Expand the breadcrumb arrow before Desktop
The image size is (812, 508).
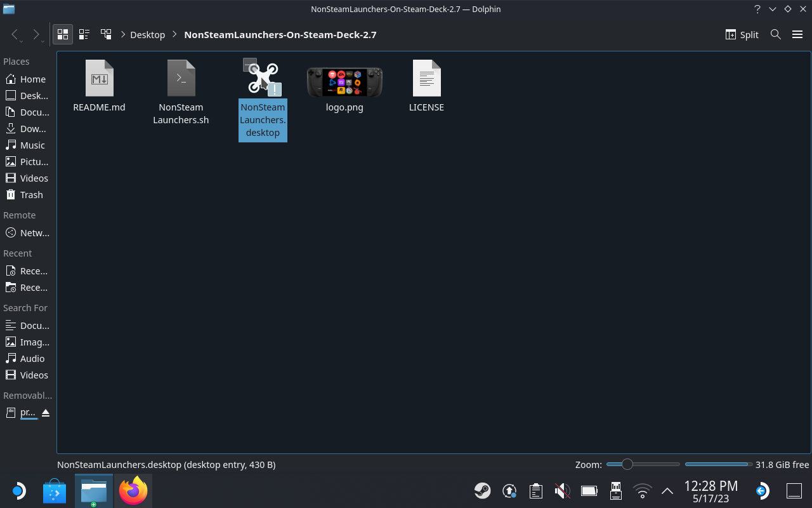tap(123, 35)
